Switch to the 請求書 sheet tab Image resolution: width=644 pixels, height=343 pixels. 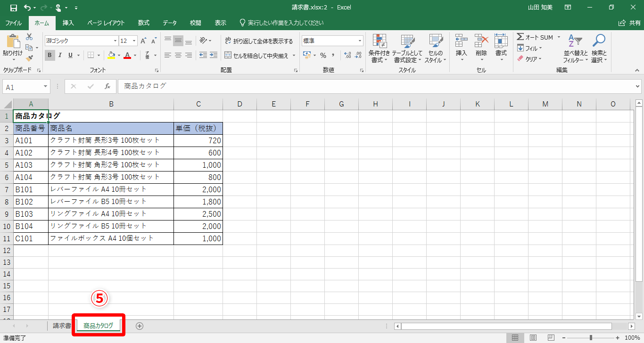click(62, 326)
